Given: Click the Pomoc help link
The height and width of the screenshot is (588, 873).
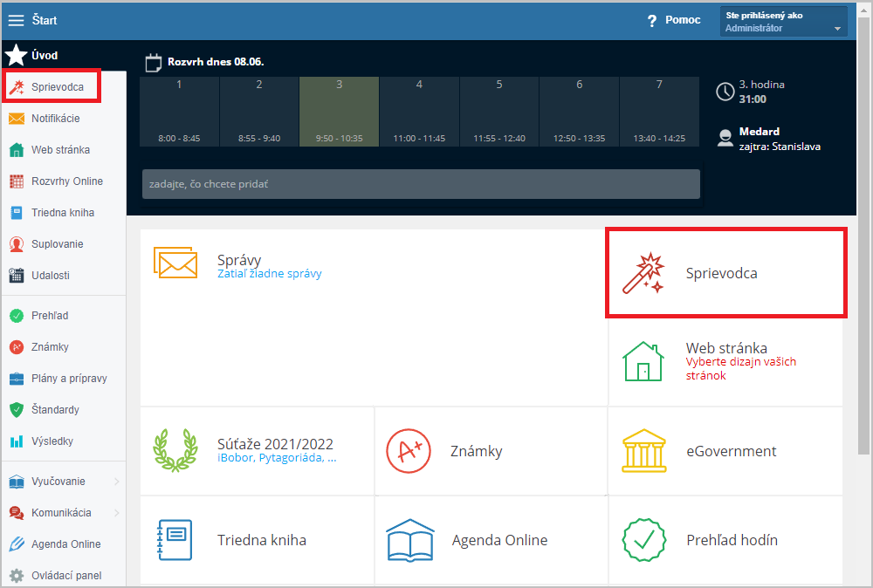Looking at the screenshot, I should pos(683,20).
